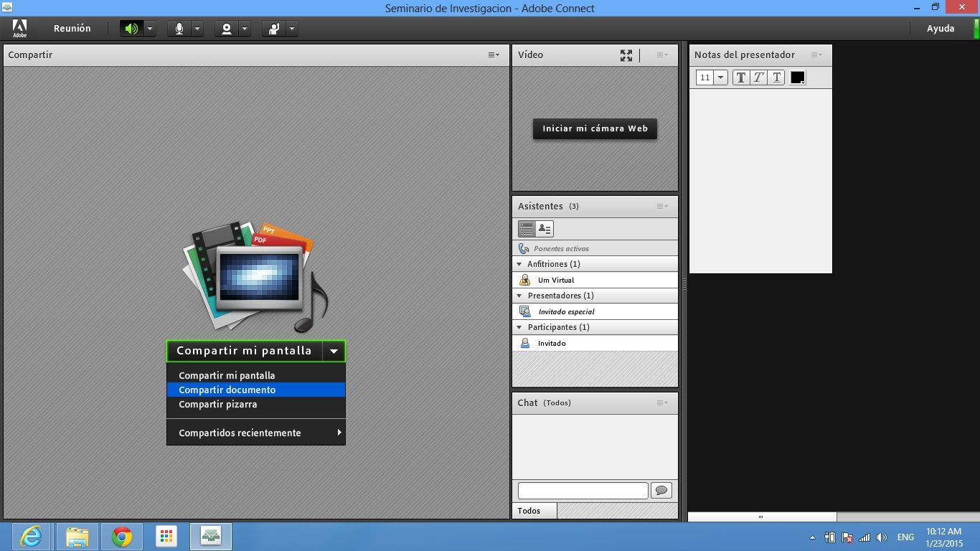Open the speaker options dropdown arrow
This screenshot has height=551, width=980.
(x=149, y=29)
